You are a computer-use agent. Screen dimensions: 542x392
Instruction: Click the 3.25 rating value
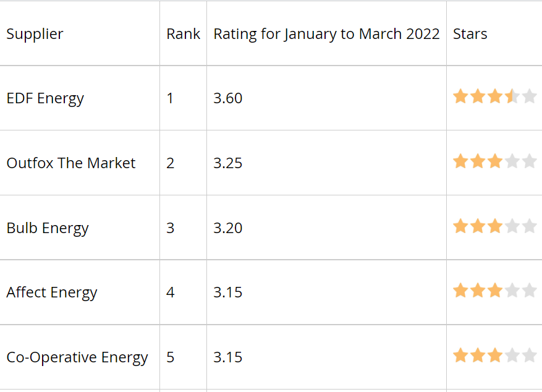pyautogui.click(x=228, y=163)
